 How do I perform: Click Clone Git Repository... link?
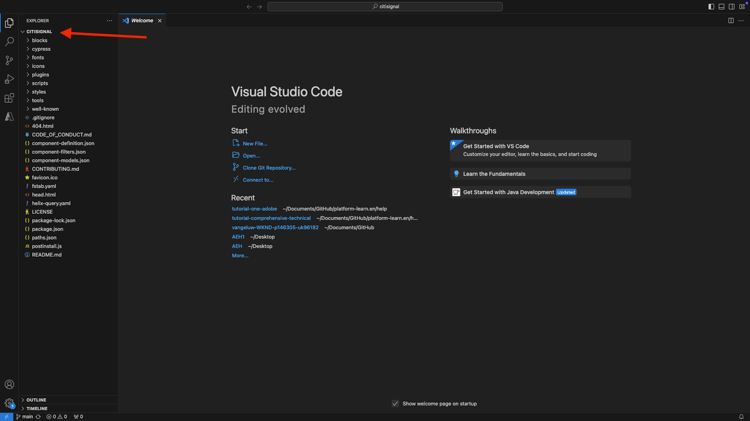269,168
